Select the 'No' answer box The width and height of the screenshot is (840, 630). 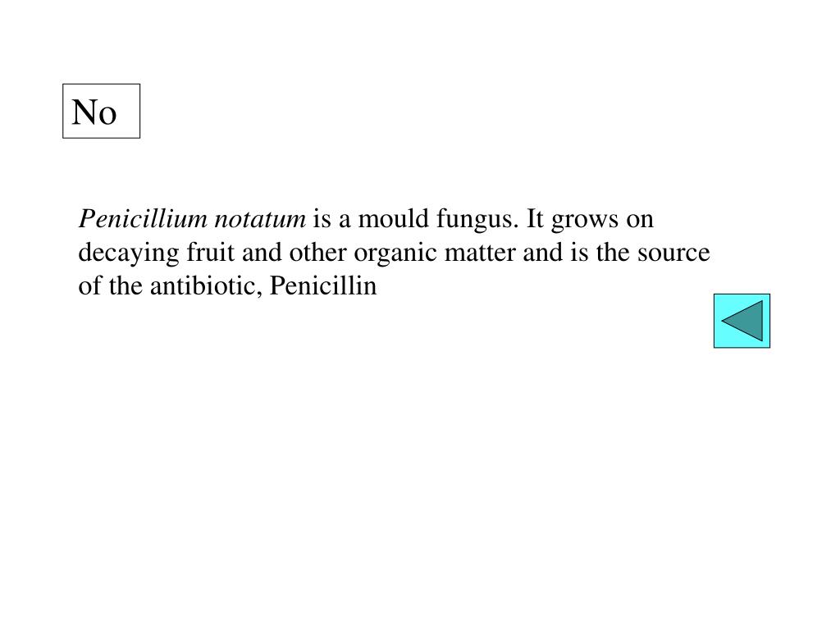point(101,111)
